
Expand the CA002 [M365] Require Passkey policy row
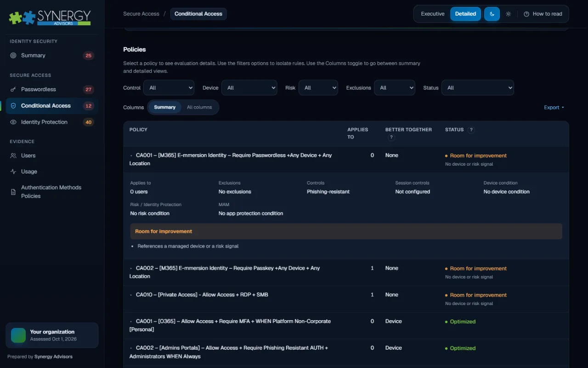346,272
